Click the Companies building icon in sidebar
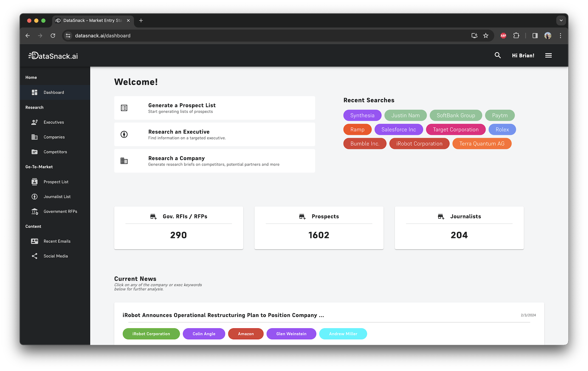The image size is (588, 371). click(35, 137)
